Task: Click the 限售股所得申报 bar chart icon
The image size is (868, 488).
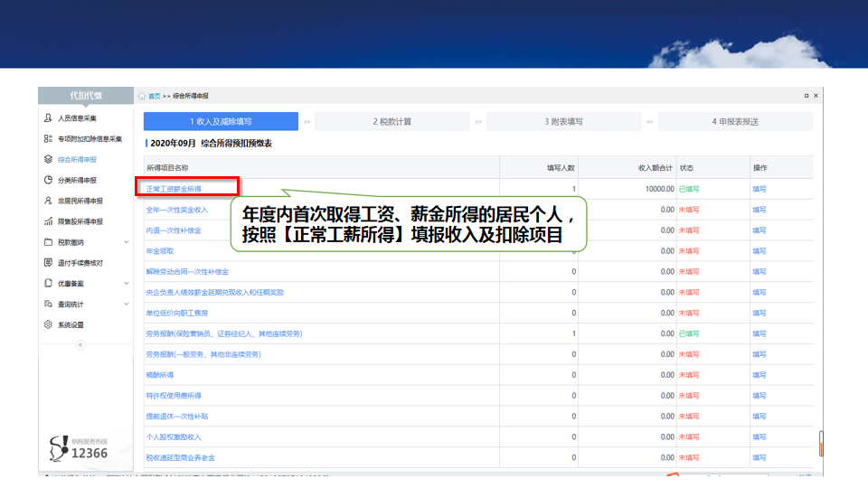Action: point(48,221)
